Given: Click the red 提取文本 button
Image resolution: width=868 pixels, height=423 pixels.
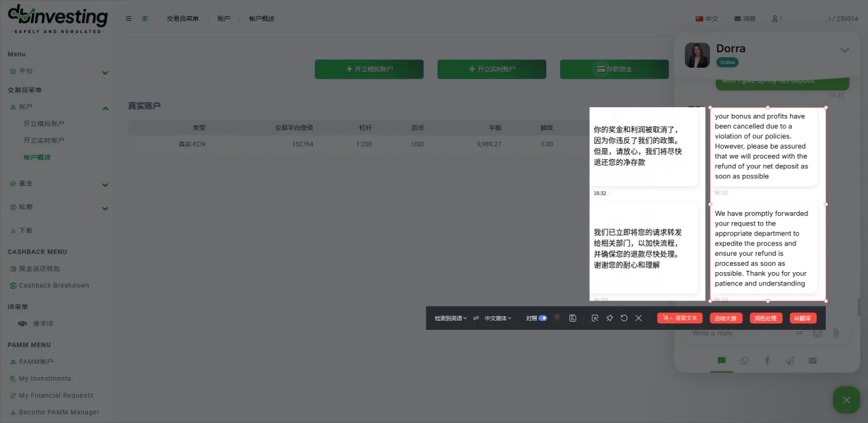Looking at the screenshot, I should tap(680, 318).
